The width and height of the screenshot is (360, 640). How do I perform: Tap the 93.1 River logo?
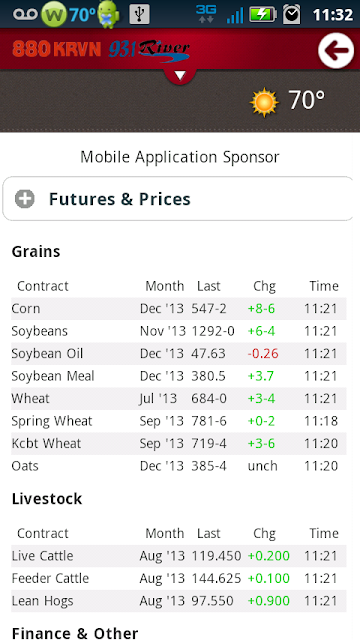(x=149, y=51)
